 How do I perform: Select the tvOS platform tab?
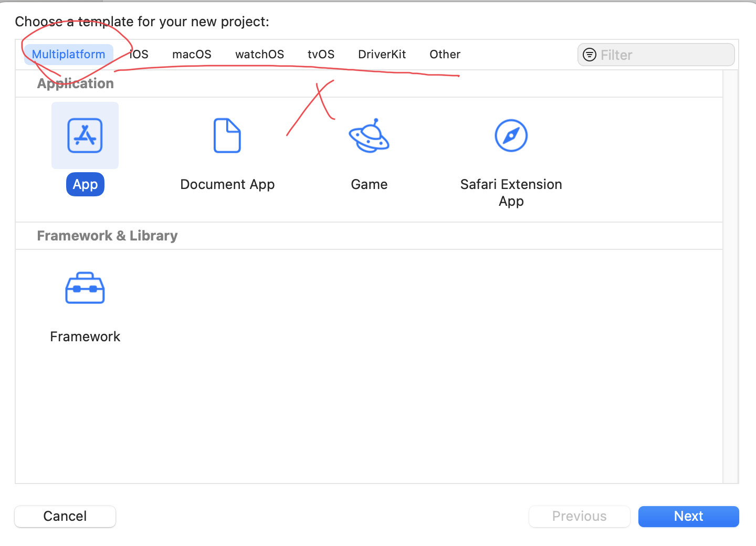(321, 54)
